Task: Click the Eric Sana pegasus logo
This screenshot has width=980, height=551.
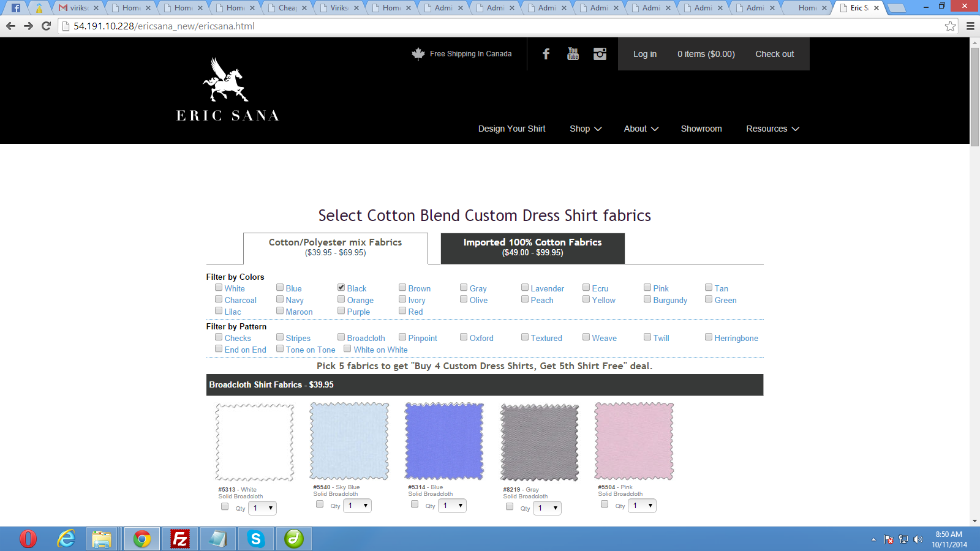Action: click(227, 89)
